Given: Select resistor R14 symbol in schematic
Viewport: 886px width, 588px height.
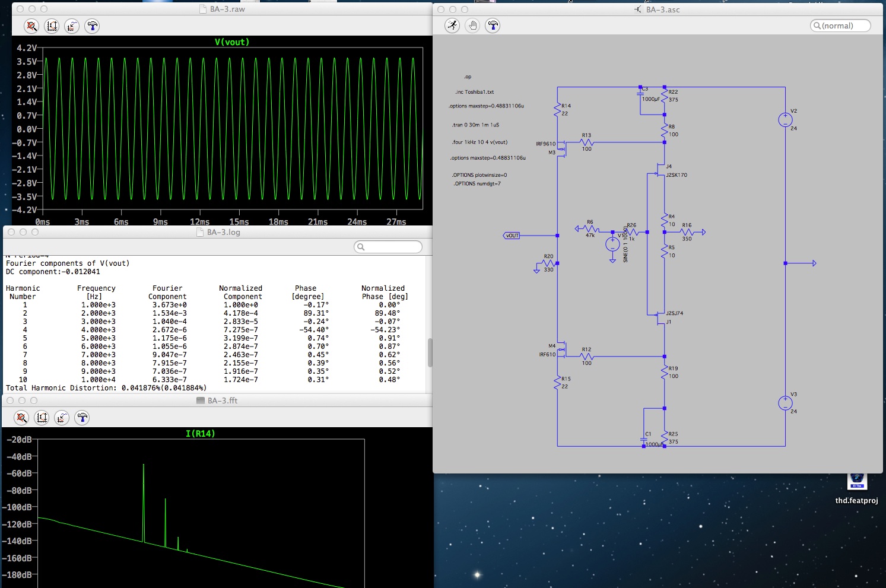Looking at the screenshot, I should click(557, 110).
